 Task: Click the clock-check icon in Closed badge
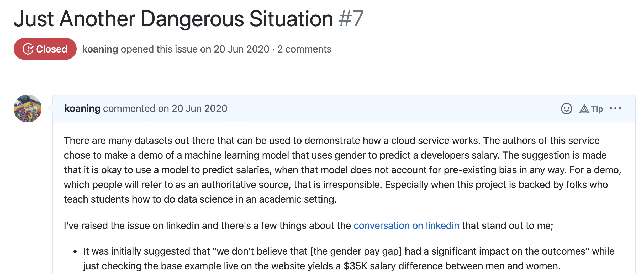click(x=28, y=49)
